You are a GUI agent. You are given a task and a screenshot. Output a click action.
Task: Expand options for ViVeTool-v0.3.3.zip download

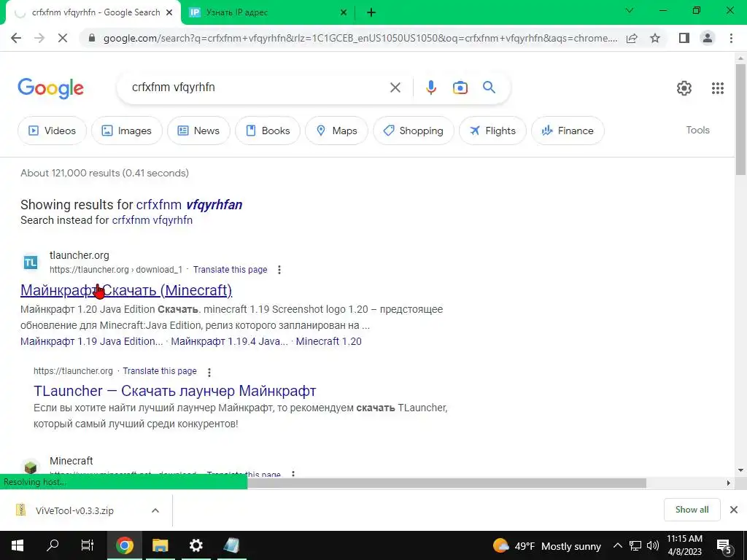coord(155,510)
